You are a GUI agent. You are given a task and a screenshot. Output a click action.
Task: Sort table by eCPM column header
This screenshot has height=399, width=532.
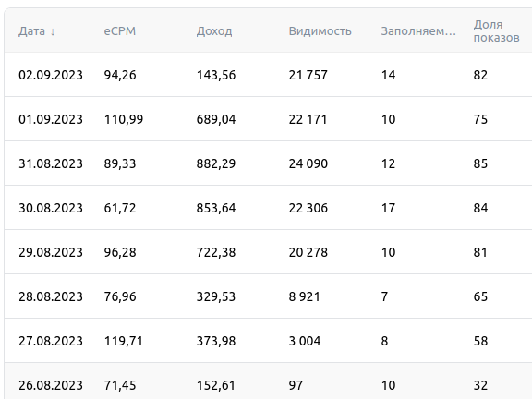tap(120, 31)
